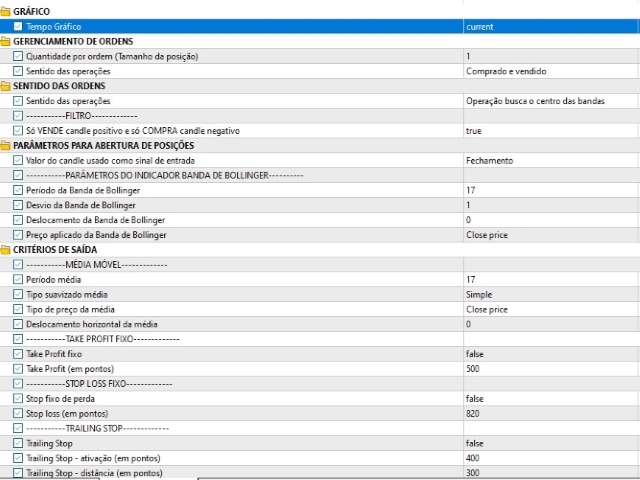
Task: Edit the Trailing Stop ativação value 400
Action: click(x=551, y=458)
